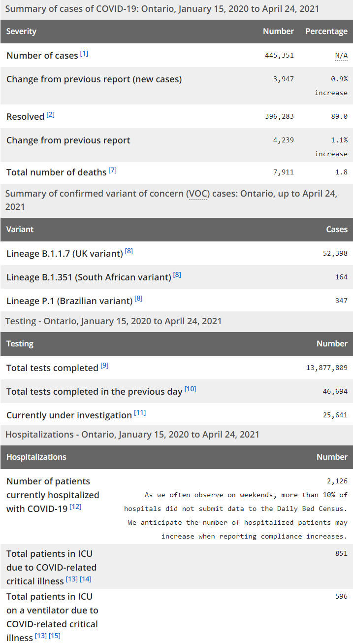Click the Variant table column header
Viewport: 353px width, 644px height.
(x=20, y=230)
